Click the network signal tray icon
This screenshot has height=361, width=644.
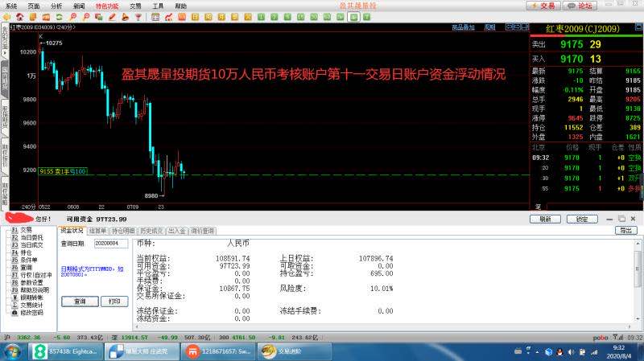[594, 352]
